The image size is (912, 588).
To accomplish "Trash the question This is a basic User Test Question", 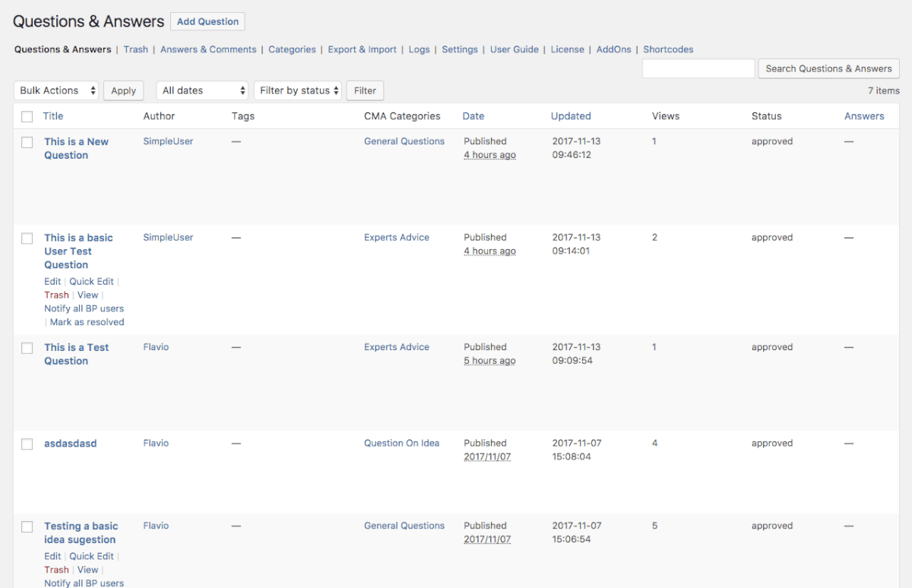I will tap(55, 295).
